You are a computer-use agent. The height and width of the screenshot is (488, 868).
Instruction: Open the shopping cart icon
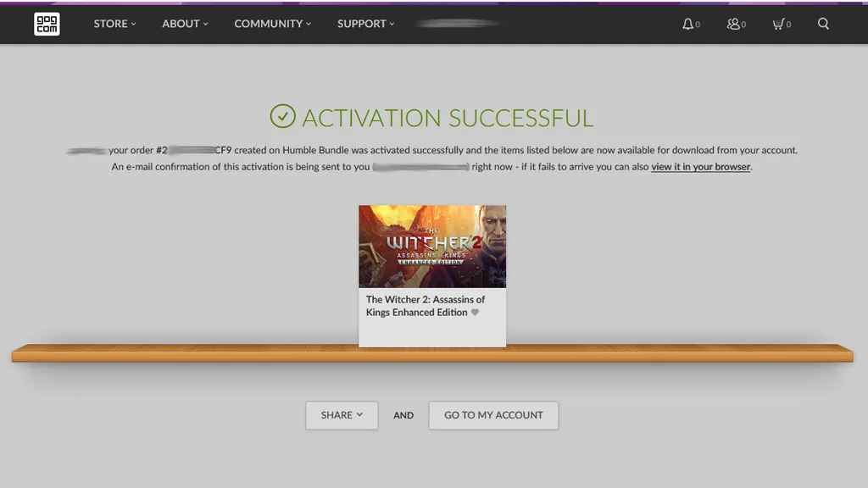point(781,24)
